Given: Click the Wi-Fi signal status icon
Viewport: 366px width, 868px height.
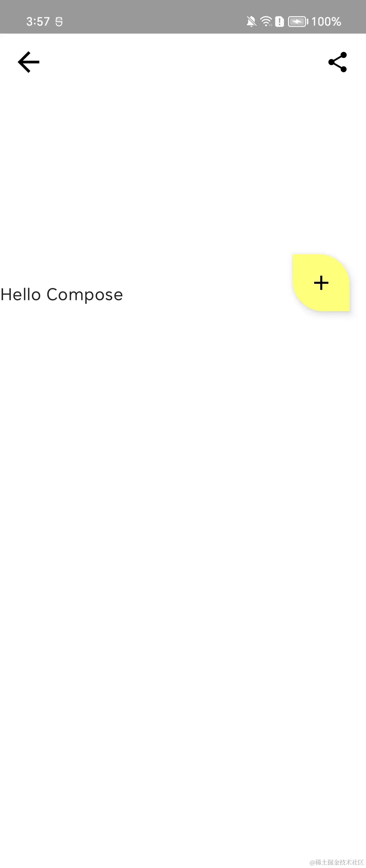Looking at the screenshot, I should pyautogui.click(x=266, y=21).
